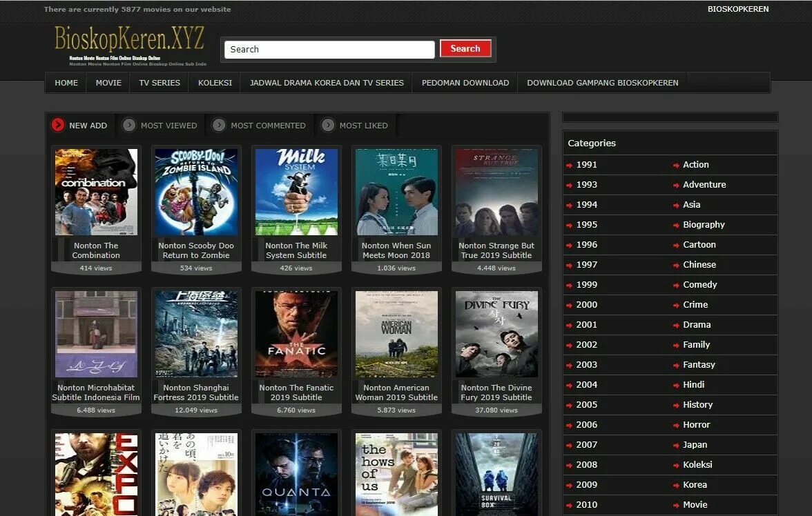Switch to the MOST VIEWED tab
The height and width of the screenshot is (516, 812).
(168, 126)
